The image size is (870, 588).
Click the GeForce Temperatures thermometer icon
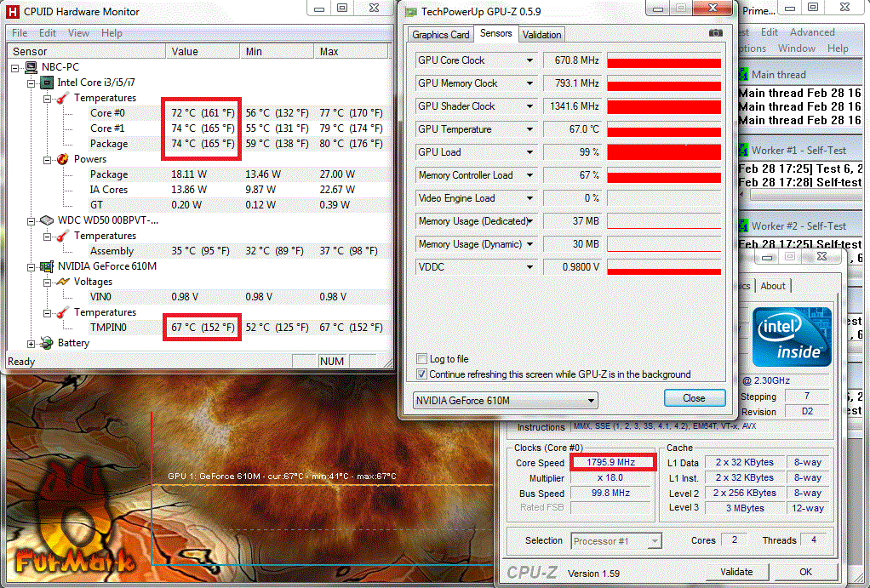point(63,313)
